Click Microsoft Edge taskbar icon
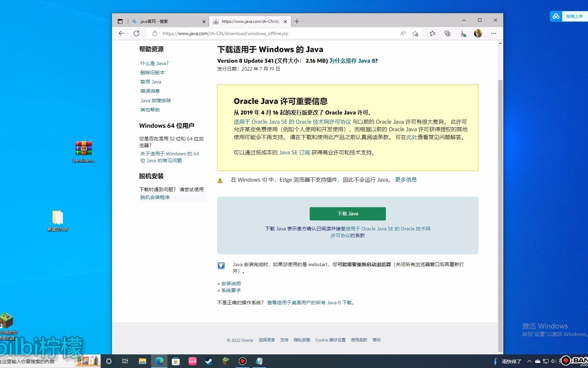The height and width of the screenshot is (368, 588). (159, 361)
